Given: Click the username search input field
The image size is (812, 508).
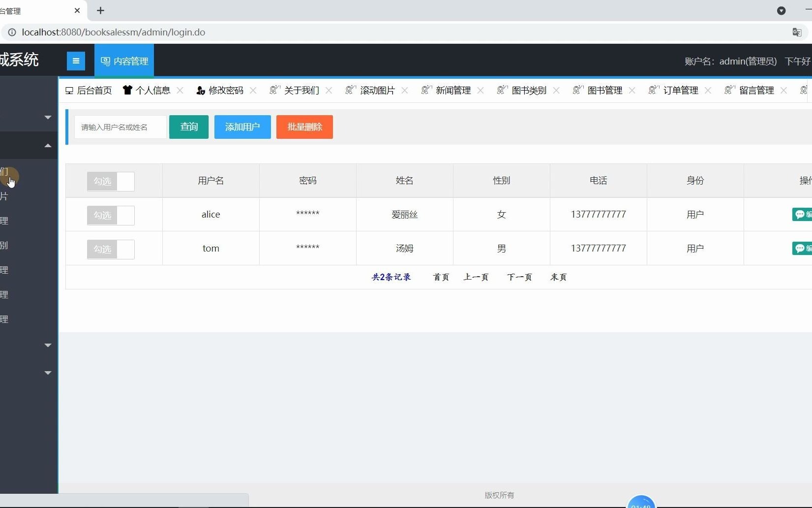Looking at the screenshot, I should pyautogui.click(x=119, y=127).
